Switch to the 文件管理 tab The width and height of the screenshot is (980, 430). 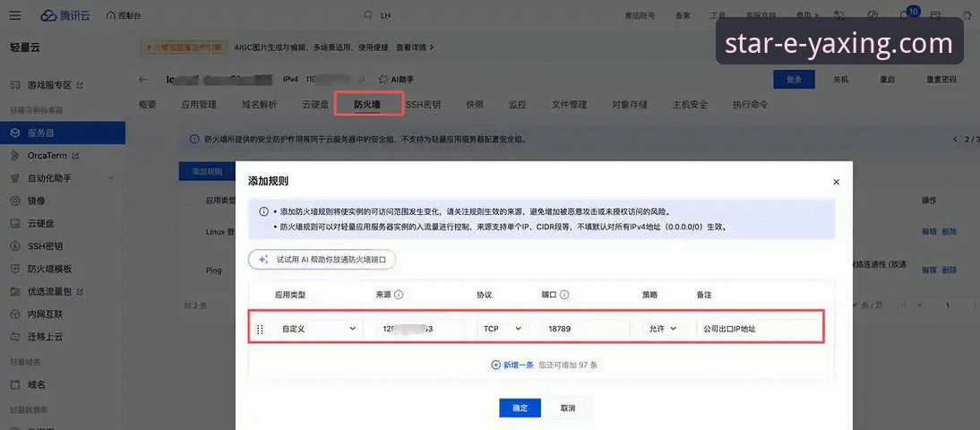click(x=569, y=105)
